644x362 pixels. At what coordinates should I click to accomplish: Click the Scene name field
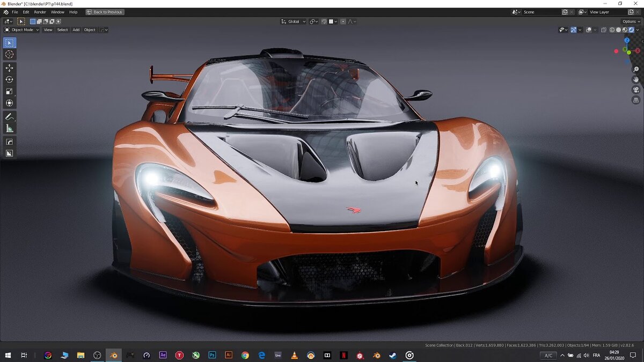(x=541, y=12)
